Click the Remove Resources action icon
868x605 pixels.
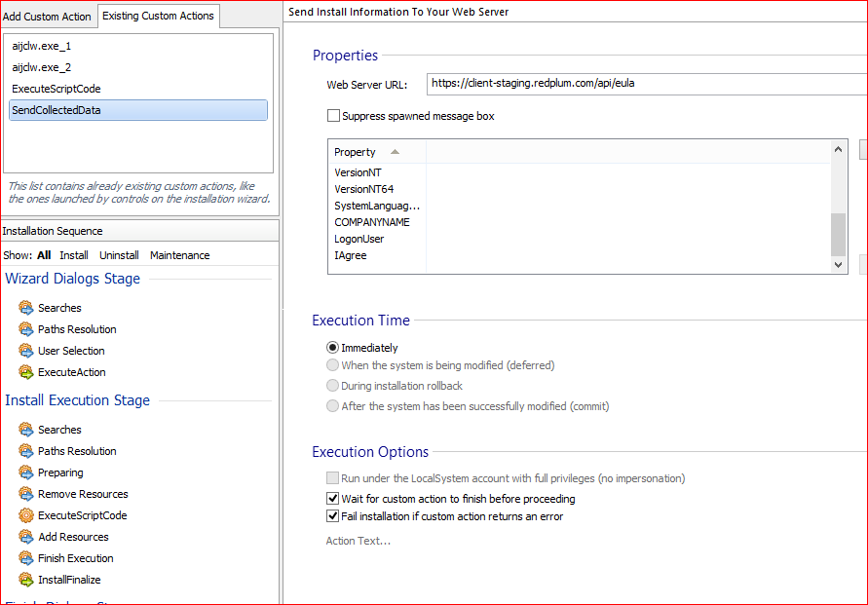[x=25, y=494]
